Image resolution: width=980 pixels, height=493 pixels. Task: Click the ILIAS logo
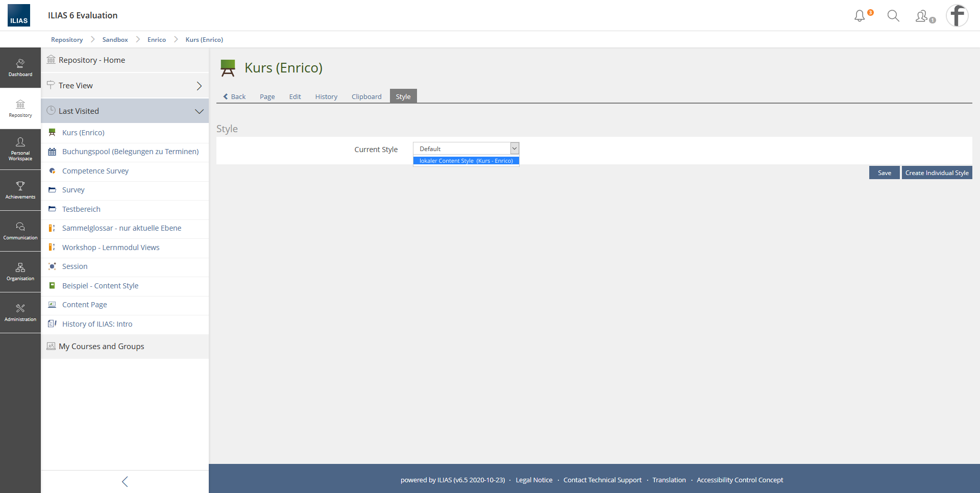point(19,15)
